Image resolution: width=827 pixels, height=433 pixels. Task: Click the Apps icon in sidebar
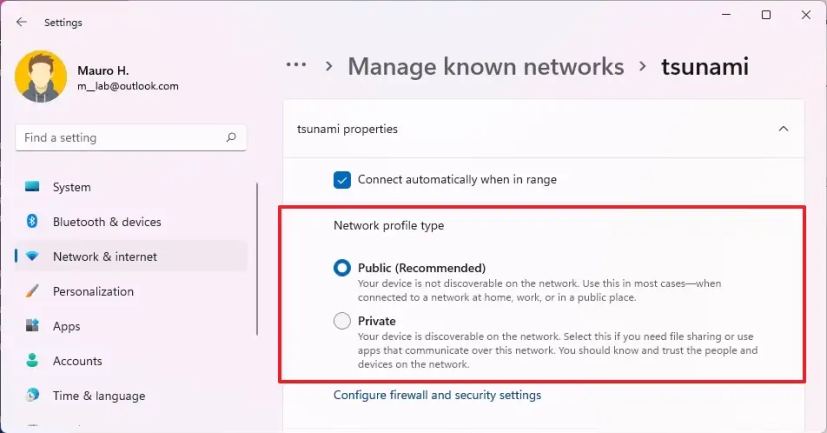(33, 326)
